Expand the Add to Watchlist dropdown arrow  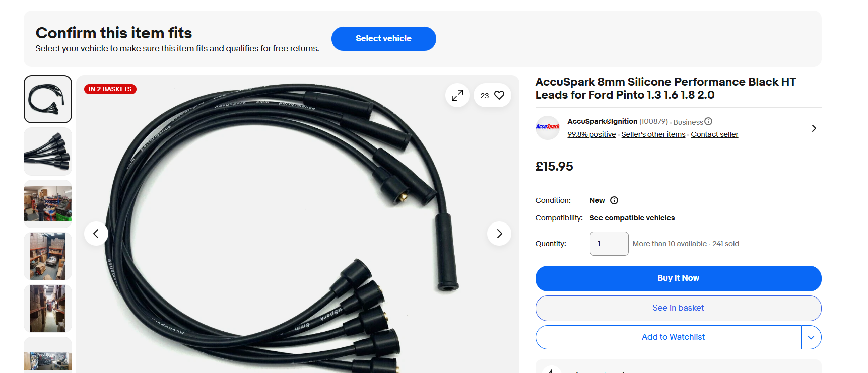[x=811, y=337]
